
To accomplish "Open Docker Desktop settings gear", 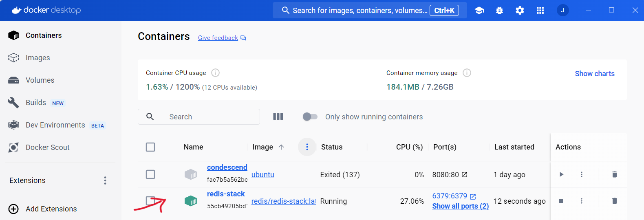I will click(x=520, y=11).
